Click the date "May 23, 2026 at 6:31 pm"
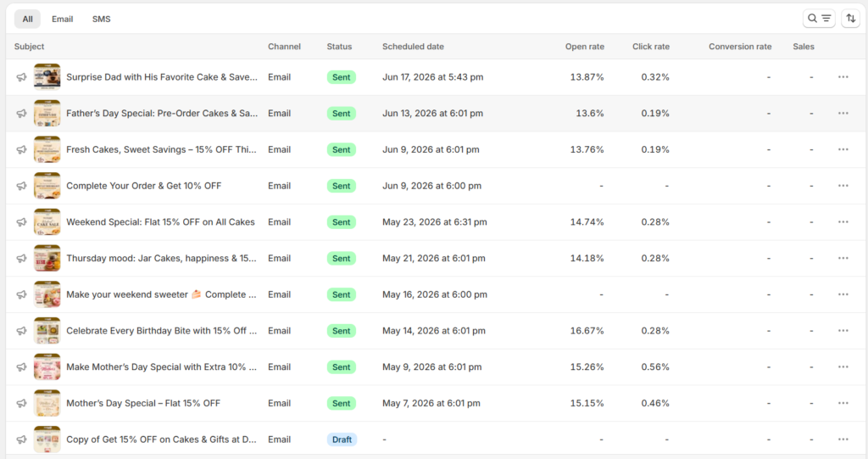This screenshot has width=868, height=459. coord(435,221)
